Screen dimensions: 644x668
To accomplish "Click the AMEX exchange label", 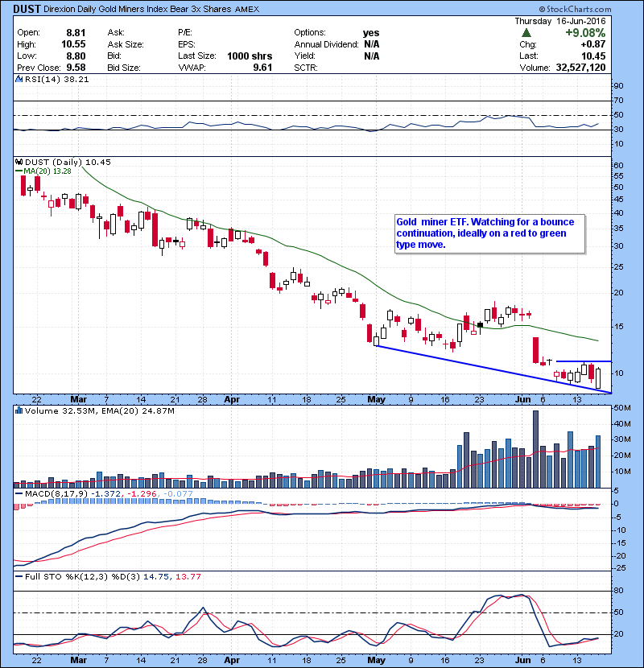I will coord(247,9).
